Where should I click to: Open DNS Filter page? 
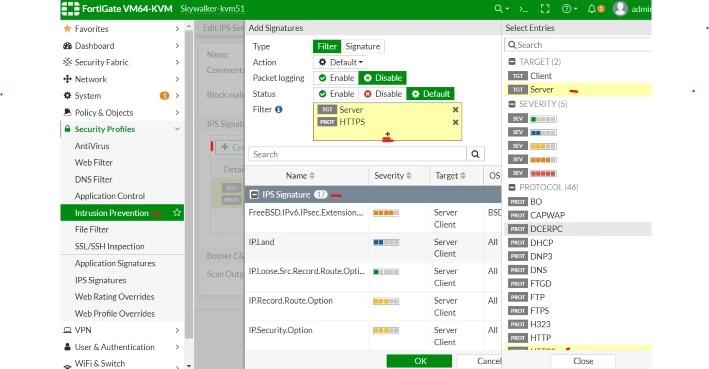tap(93, 180)
